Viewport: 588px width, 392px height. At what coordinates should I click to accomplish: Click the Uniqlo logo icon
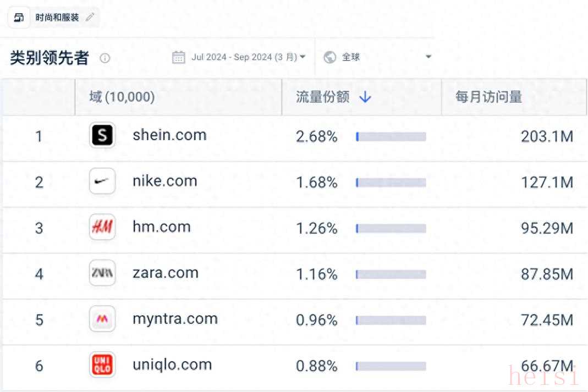(x=102, y=365)
